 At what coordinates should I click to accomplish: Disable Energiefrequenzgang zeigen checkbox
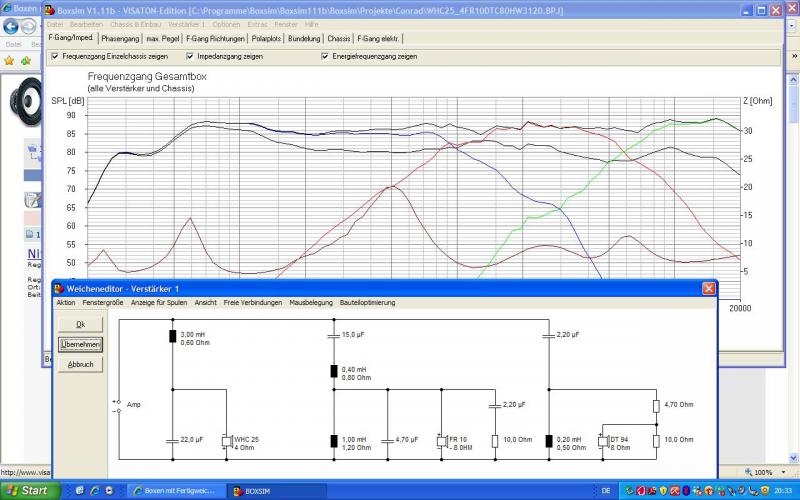(x=325, y=57)
